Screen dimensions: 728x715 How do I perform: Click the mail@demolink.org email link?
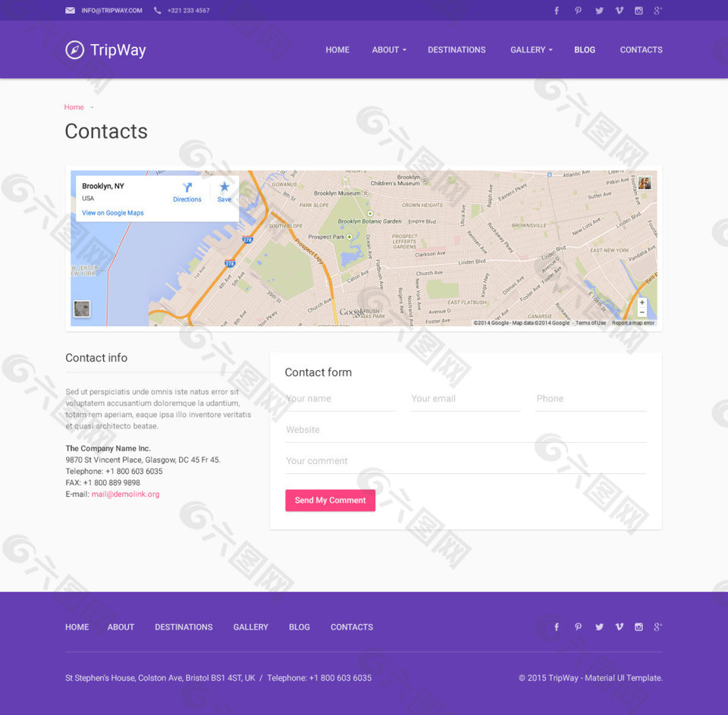[125, 494]
